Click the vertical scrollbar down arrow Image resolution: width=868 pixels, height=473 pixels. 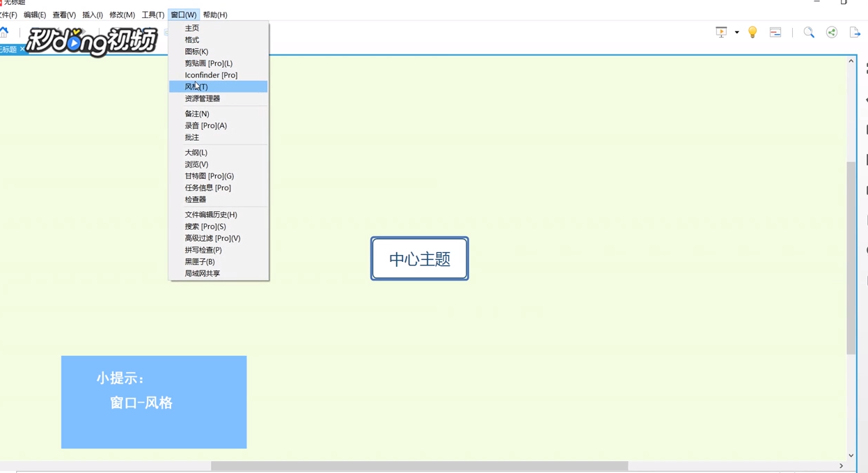pos(851,456)
